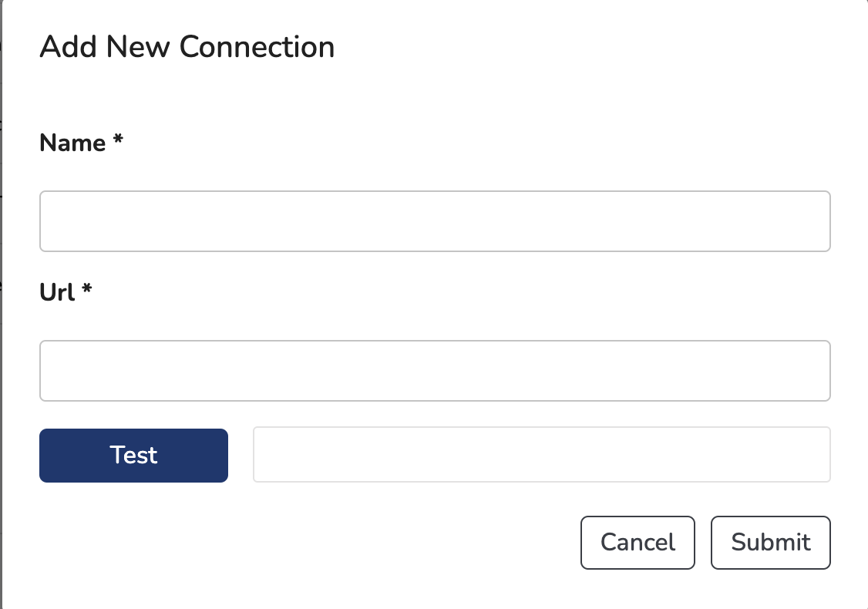
Task: Click the Test connection button
Action: pos(133,455)
